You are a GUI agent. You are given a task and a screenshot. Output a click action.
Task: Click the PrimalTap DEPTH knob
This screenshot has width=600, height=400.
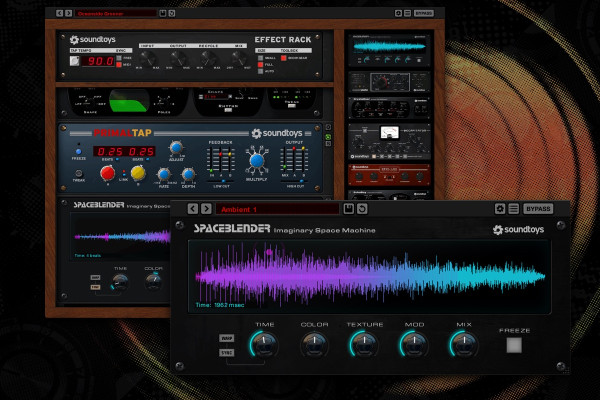(188, 174)
